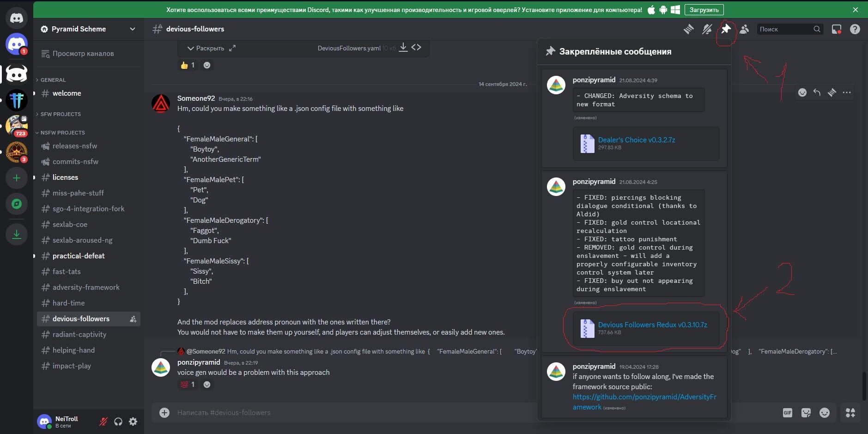Toggle headphones deafen in user panel
The width and height of the screenshot is (868, 434).
[x=118, y=422]
